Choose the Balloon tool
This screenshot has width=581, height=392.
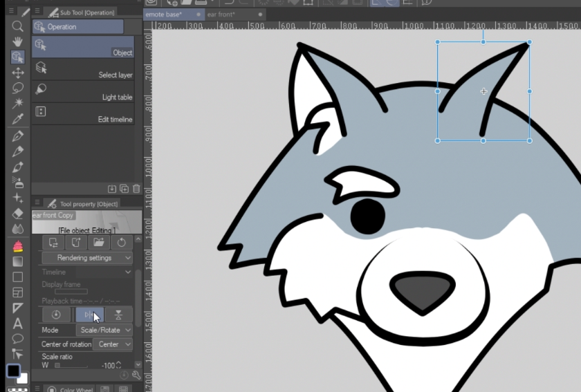tap(18, 339)
